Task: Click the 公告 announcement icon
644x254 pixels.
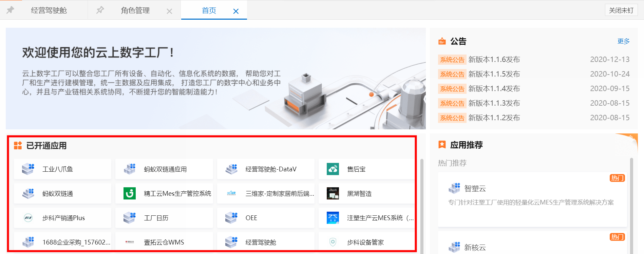Action: click(x=442, y=41)
